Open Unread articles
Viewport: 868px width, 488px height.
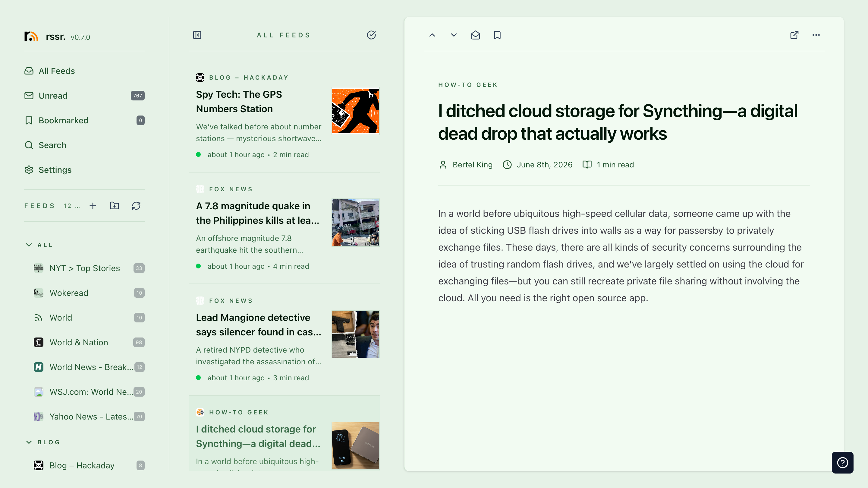pyautogui.click(x=84, y=95)
